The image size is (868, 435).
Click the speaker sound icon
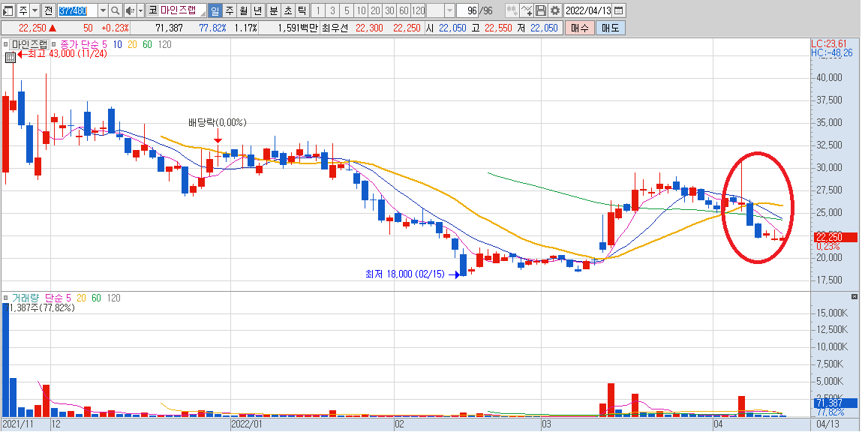(x=130, y=10)
